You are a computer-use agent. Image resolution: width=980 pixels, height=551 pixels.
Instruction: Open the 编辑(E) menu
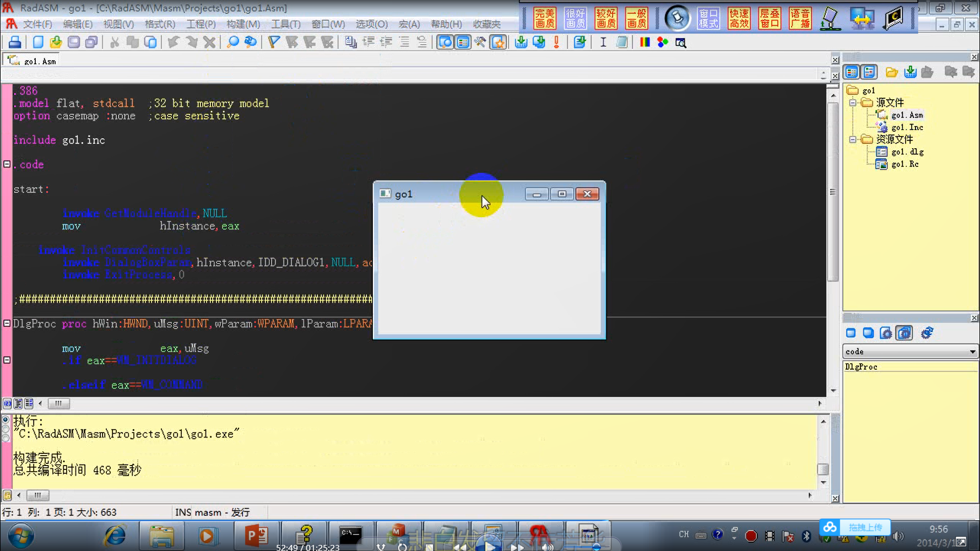pos(78,24)
